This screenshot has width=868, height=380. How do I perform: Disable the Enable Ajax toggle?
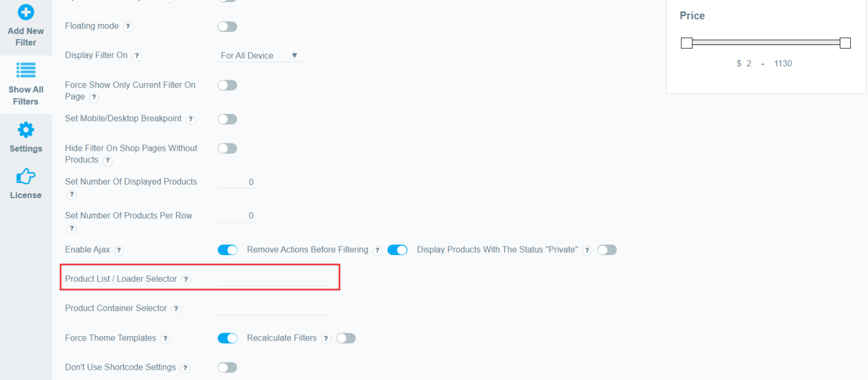[227, 250]
